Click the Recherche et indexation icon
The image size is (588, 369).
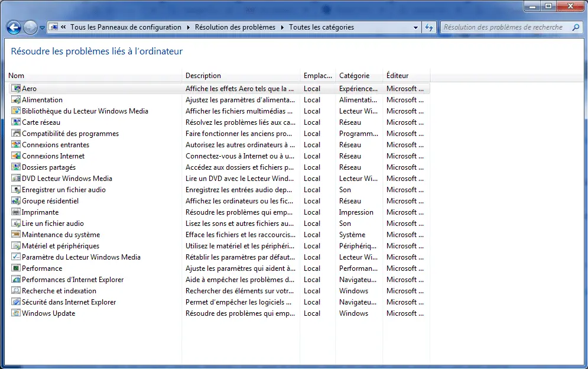click(x=16, y=291)
